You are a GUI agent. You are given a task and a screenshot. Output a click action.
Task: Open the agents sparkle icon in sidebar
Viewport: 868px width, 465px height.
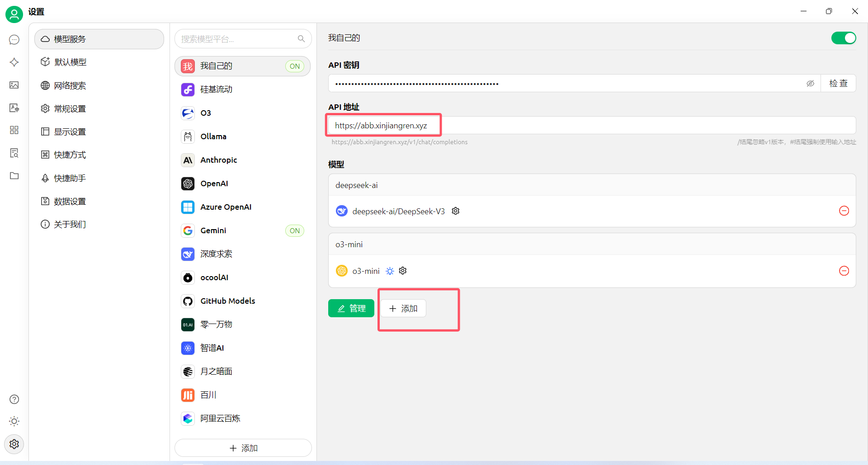coord(14,62)
